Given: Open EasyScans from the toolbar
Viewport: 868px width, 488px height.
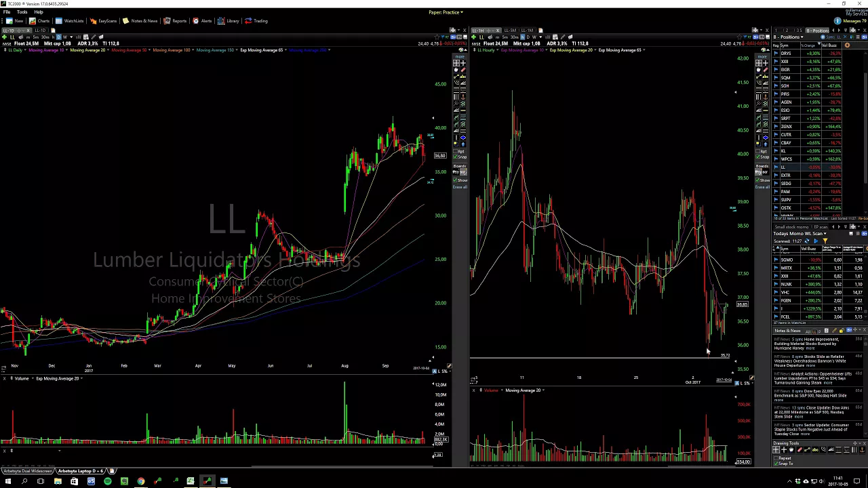Looking at the screenshot, I should (x=102, y=21).
